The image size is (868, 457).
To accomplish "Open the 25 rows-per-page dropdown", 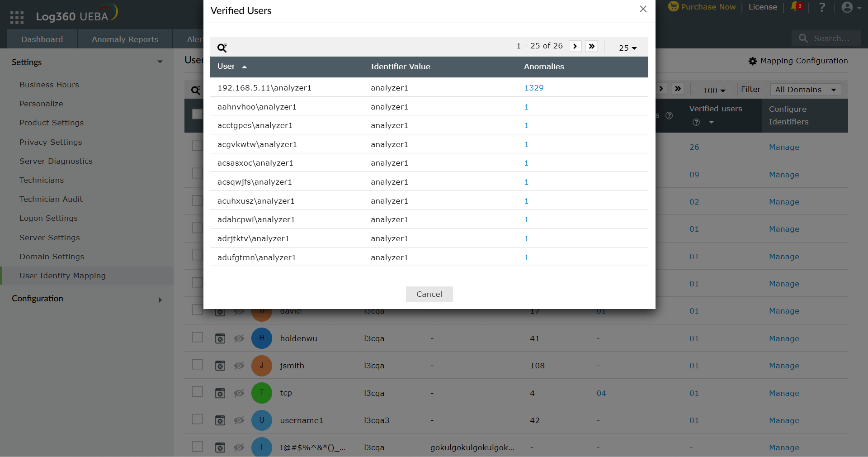I will click(x=628, y=48).
